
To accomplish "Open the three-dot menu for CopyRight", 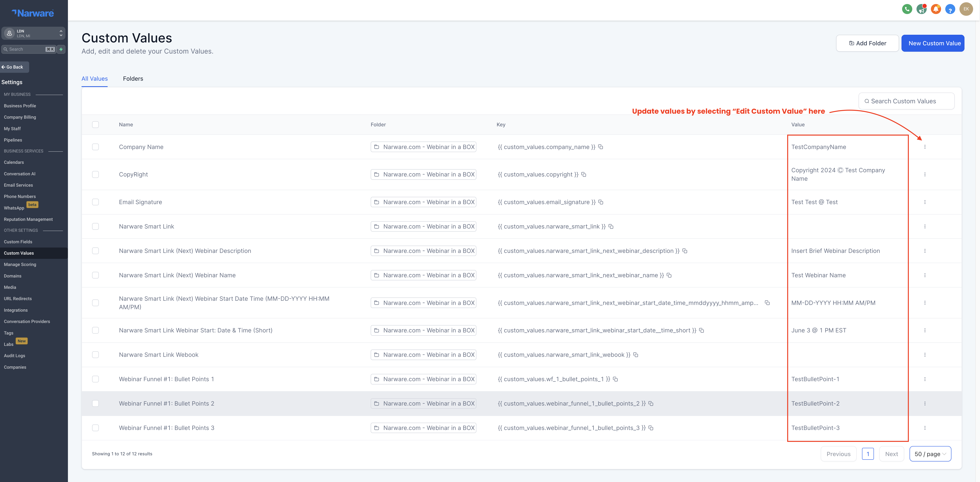I will point(925,174).
